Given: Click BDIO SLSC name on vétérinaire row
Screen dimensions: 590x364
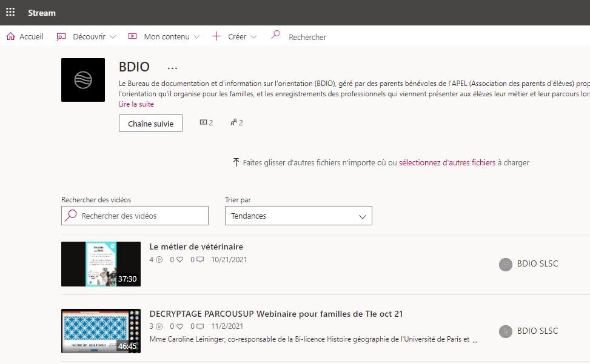Looking at the screenshot, I should [537, 263].
